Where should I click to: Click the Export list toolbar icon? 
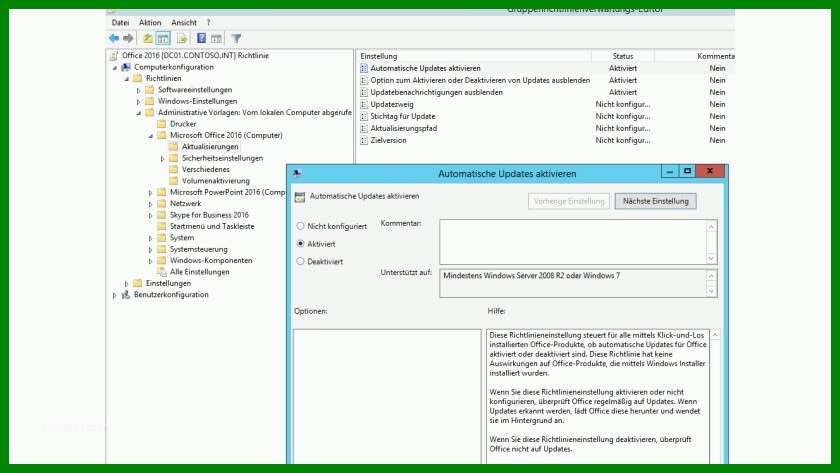tap(182, 39)
